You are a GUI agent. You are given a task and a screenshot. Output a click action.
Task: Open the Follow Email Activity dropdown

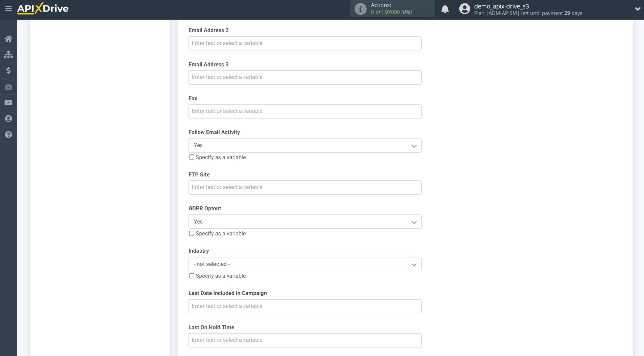pos(305,145)
